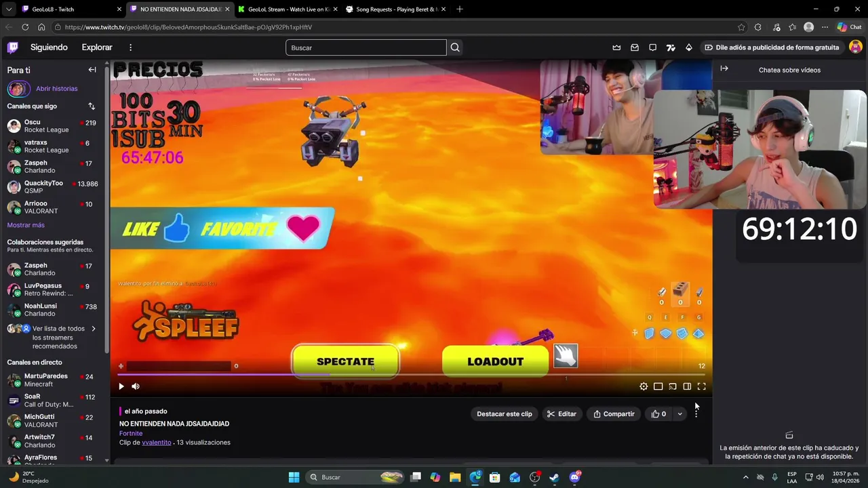Open Artwitch7 Charlando channel
The width and height of the screenshot is (868, 488).
pyautogui.click(x=52, y=441)
